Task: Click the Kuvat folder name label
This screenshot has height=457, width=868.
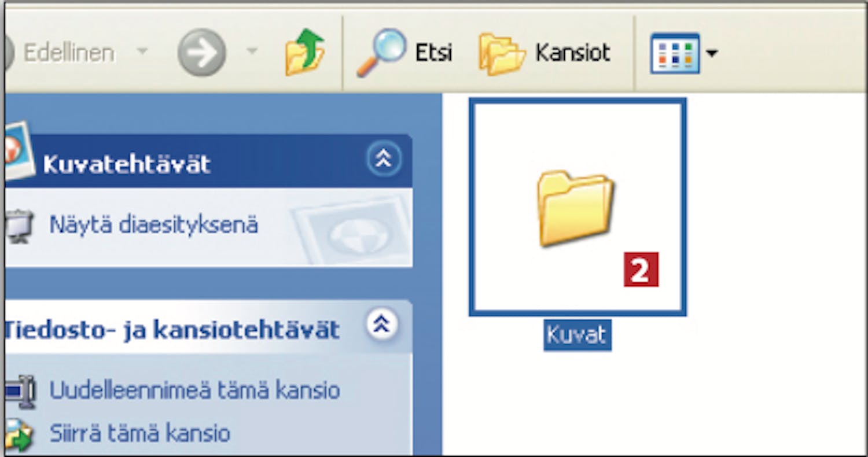Action: click(x=577, y=336)
